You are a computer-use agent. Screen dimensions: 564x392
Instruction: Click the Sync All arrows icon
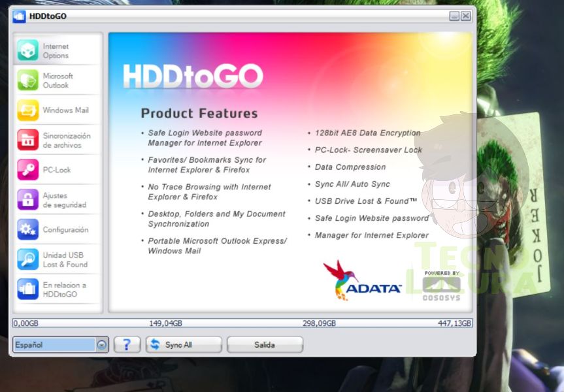[x=155, y=344]
